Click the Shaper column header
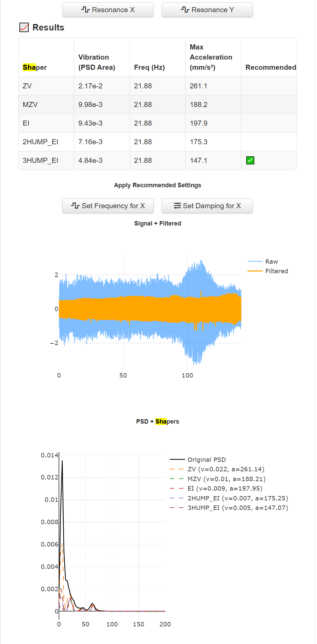Image resolution: width=317 pixels, height=644 pixels. click(x=35, y=67)
